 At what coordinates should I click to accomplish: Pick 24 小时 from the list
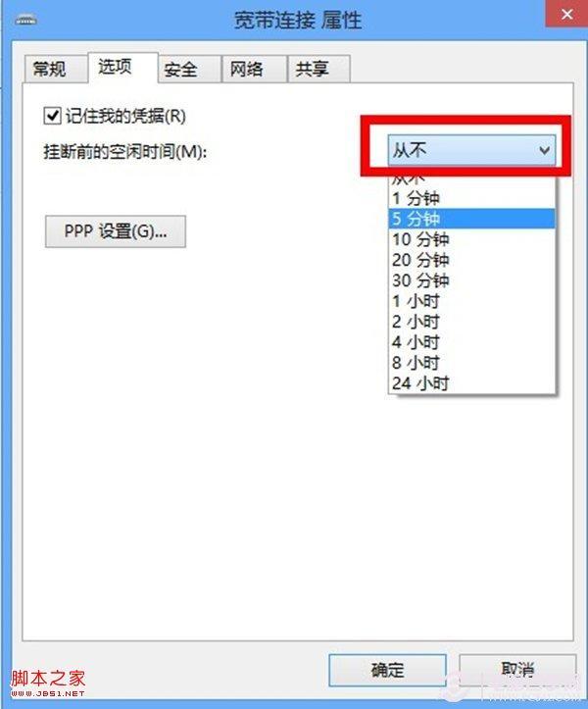tap(471, 383)
